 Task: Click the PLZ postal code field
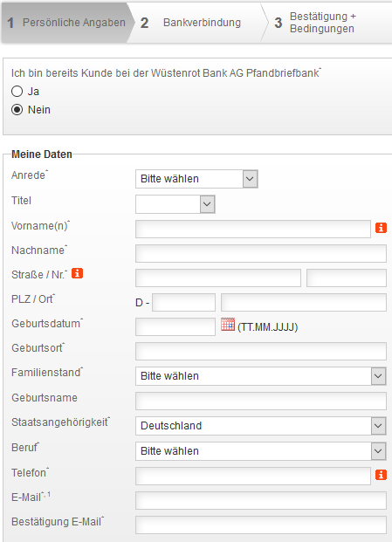[x=183, y=303]
